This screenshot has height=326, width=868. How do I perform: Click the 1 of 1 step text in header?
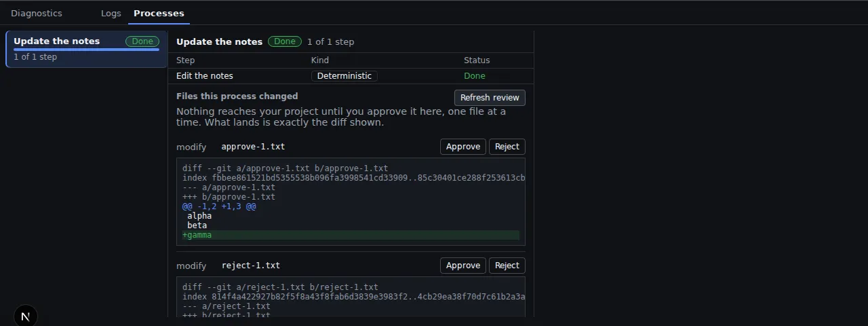click(331, 41)
